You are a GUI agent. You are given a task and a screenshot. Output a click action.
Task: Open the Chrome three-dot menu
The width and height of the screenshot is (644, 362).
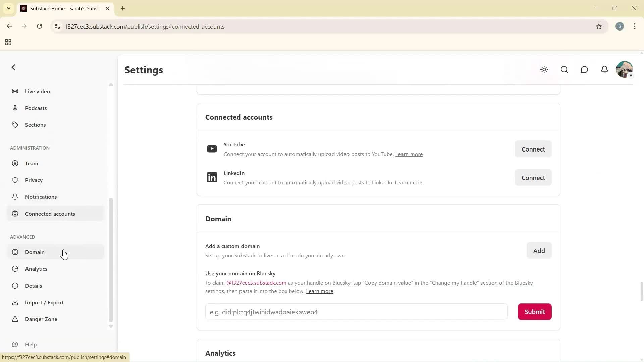[x=635, y=26]
